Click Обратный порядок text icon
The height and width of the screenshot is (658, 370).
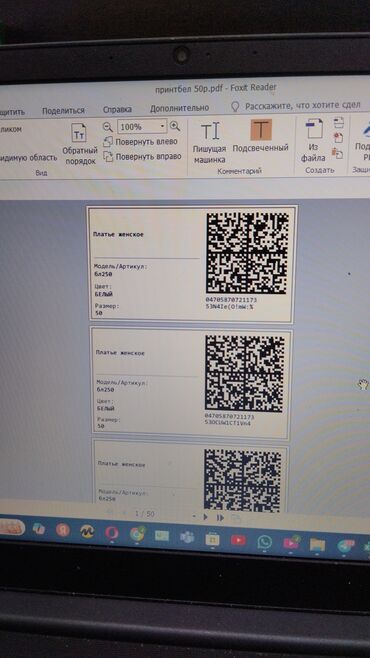tap(80, 144)
